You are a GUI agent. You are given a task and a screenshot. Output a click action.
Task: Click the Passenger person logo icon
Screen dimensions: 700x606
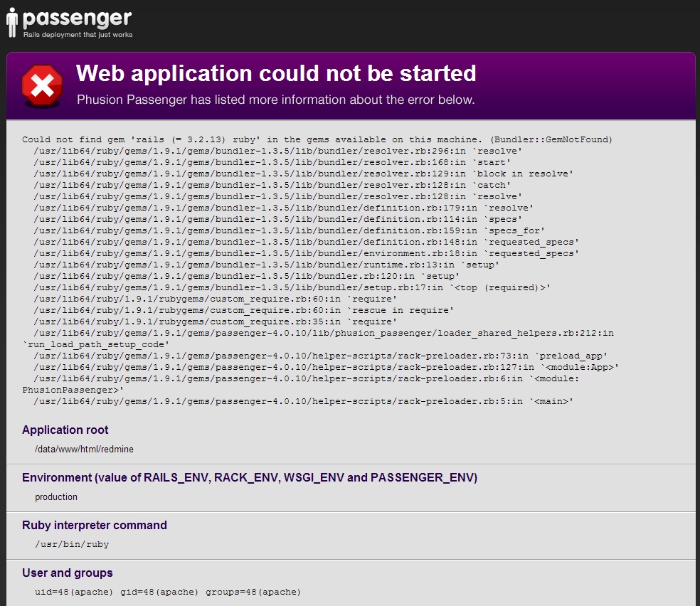[x=12, y=22]
